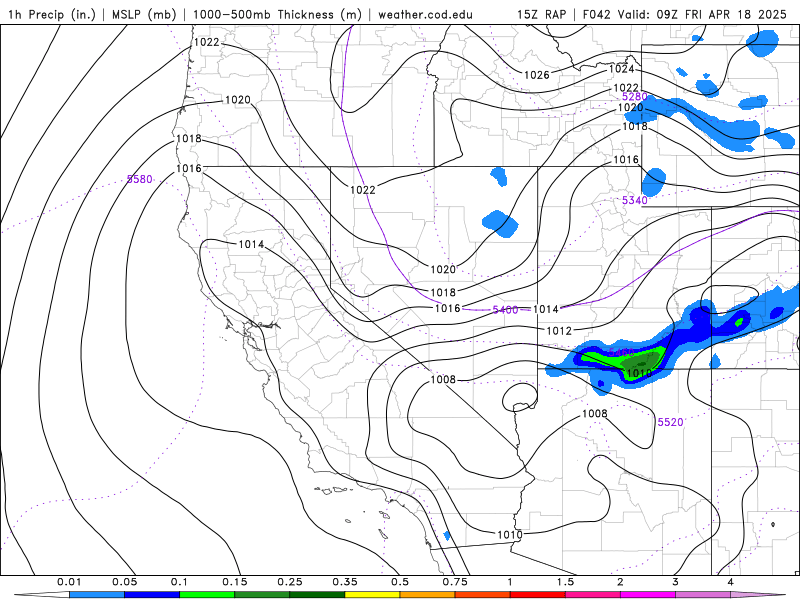Click the 0.25 legend value
The height and width of the screenshot is (600, 800).
pyautogui.click(x=290, y=582)
